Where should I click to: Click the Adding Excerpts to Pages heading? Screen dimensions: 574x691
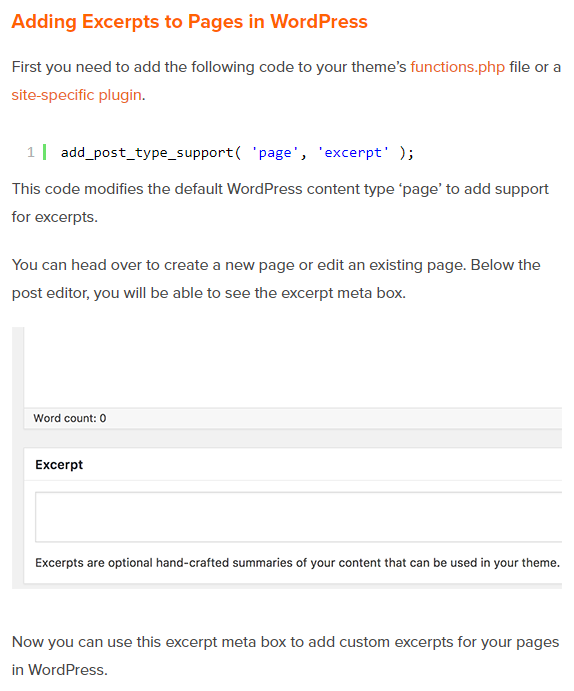click(189, 22)
